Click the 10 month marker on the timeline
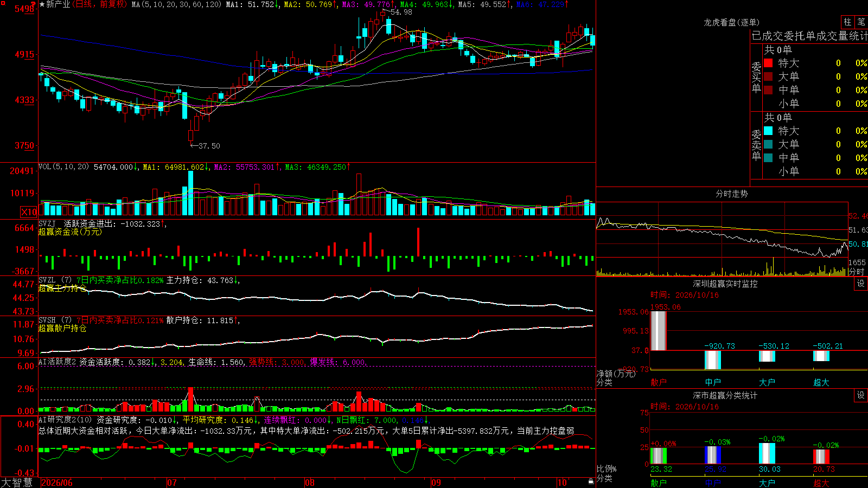The image size is (868, 488). point(561,483)
